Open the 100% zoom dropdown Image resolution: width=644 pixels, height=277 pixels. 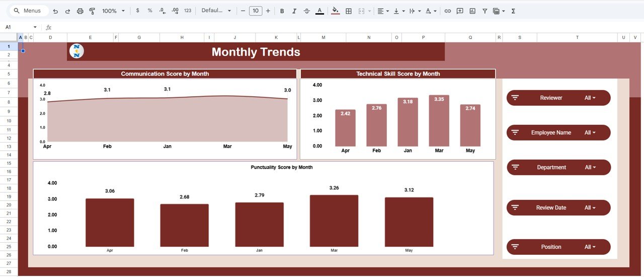[x=113, y=11]
